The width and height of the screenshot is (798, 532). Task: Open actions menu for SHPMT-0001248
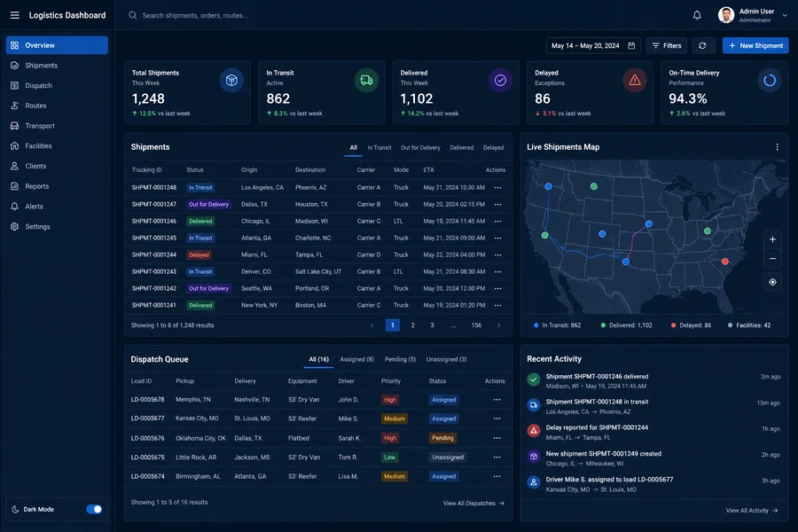497,188
